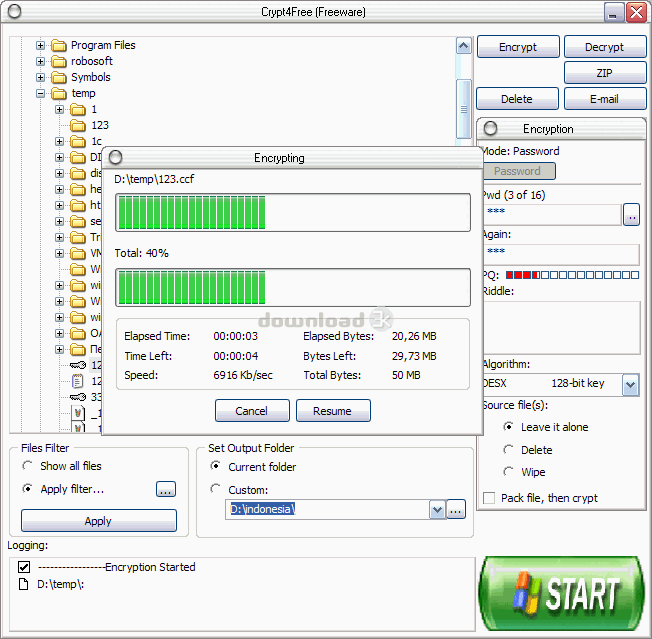Screen dimensions: 652x639
Task: Click the password browse button beside Pwd field
Action: point(631,214)
